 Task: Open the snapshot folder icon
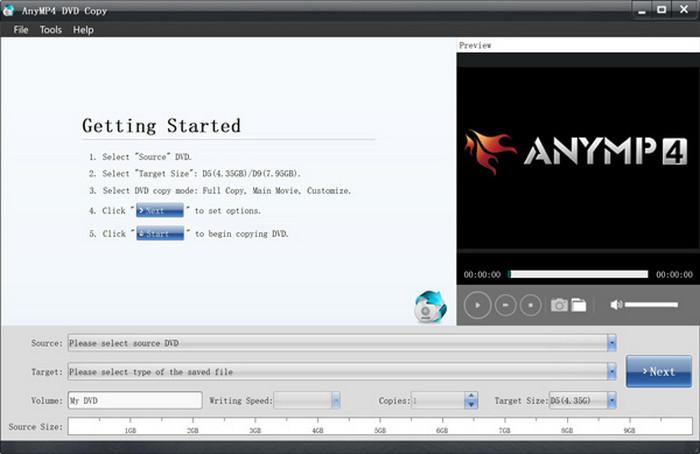click(x=578, y=304)
